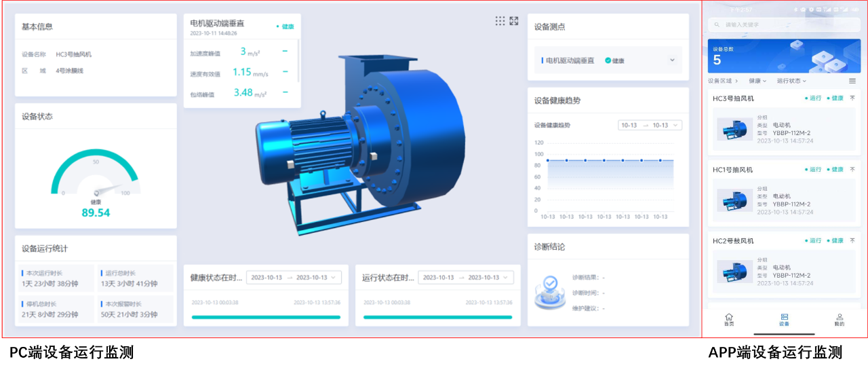This screenshot has width=868, height=370.
Task: Click the pin-to-top icon on HC3号抽风机 card
Action: [852, 98]
